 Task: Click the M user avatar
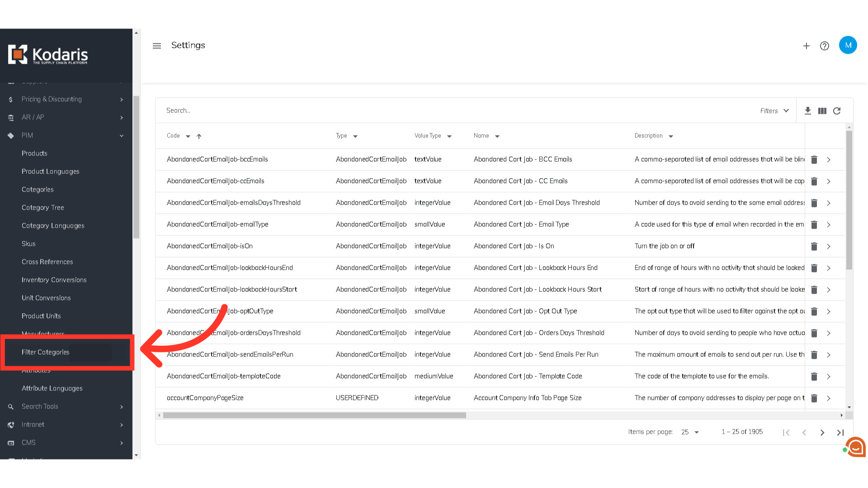coord(848,45)
